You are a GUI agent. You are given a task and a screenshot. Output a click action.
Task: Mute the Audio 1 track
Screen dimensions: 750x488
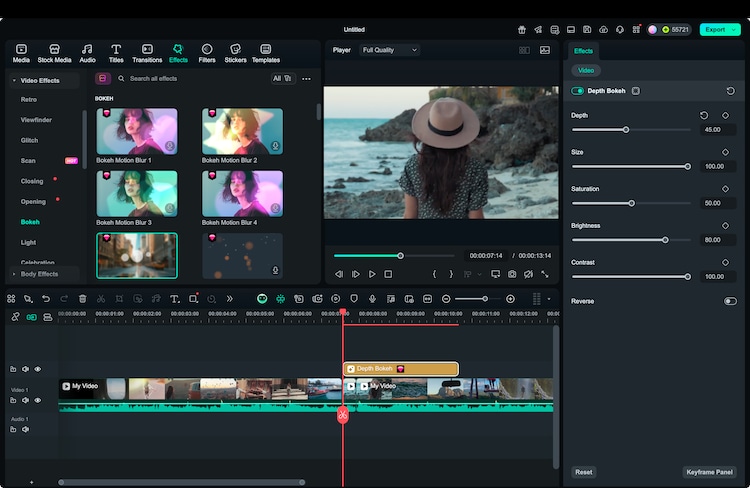(x=25, y=430)
